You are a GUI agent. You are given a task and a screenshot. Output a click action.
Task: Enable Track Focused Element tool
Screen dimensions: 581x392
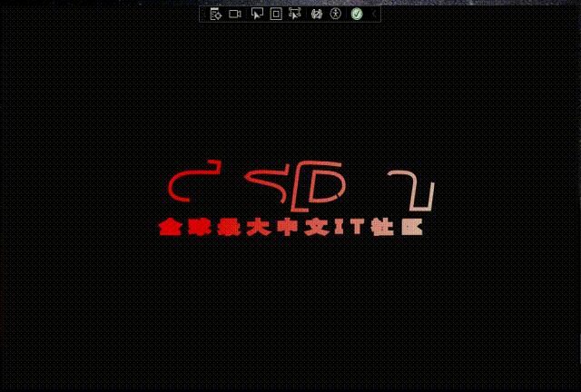pos(295,15)
